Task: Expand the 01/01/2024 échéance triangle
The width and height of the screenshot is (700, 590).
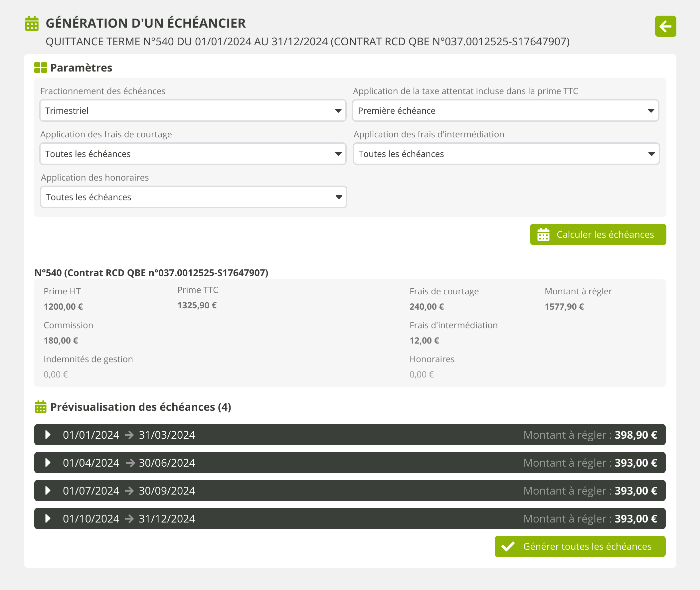Action: (x=48, y=435)
